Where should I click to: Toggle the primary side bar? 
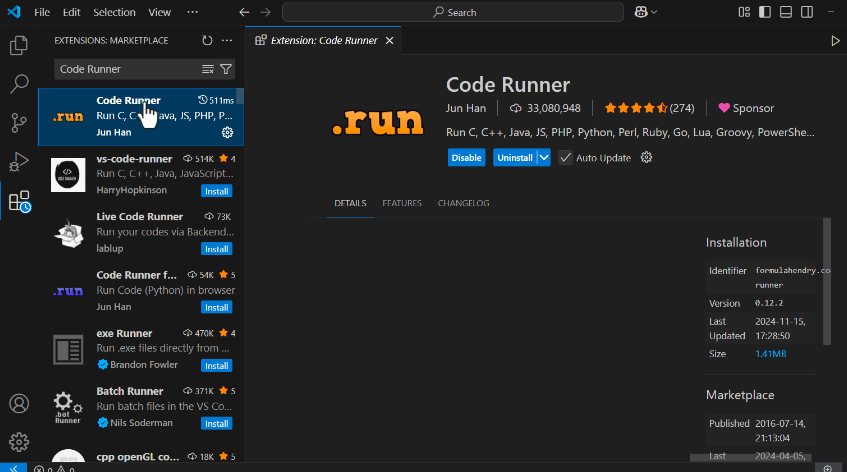(765, 12)
